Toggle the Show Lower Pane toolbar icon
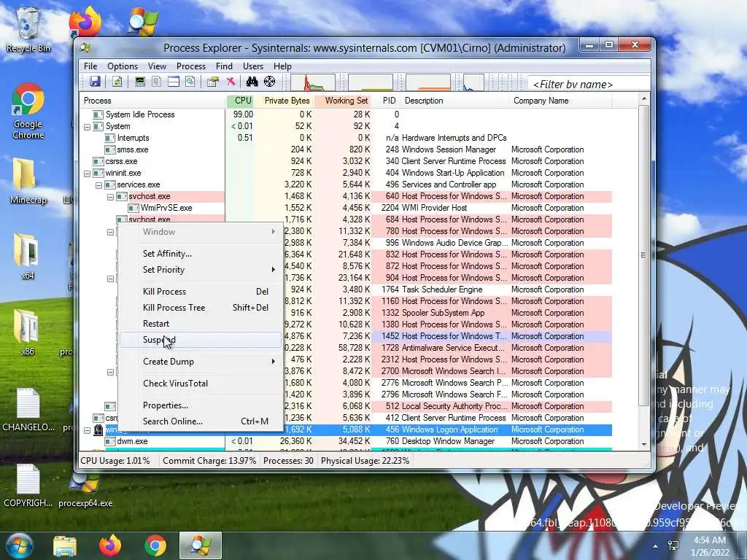Image resolution: width=747 pixels, height=560 pixels. [x=174, y=82]
